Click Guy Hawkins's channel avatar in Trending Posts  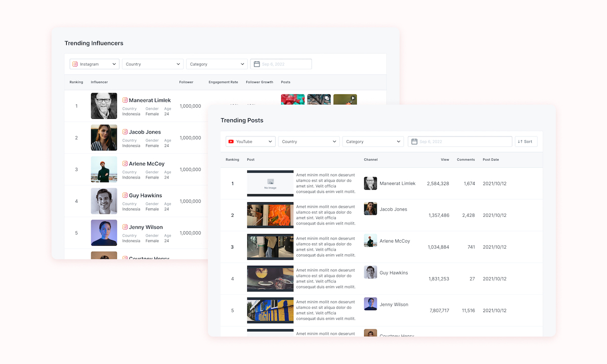(x=370, y=272)
